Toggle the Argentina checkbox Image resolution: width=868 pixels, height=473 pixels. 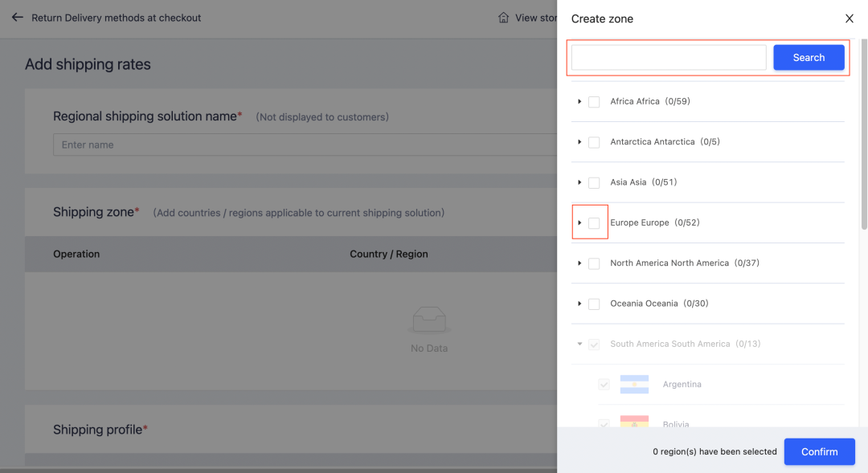click(604, 385)
